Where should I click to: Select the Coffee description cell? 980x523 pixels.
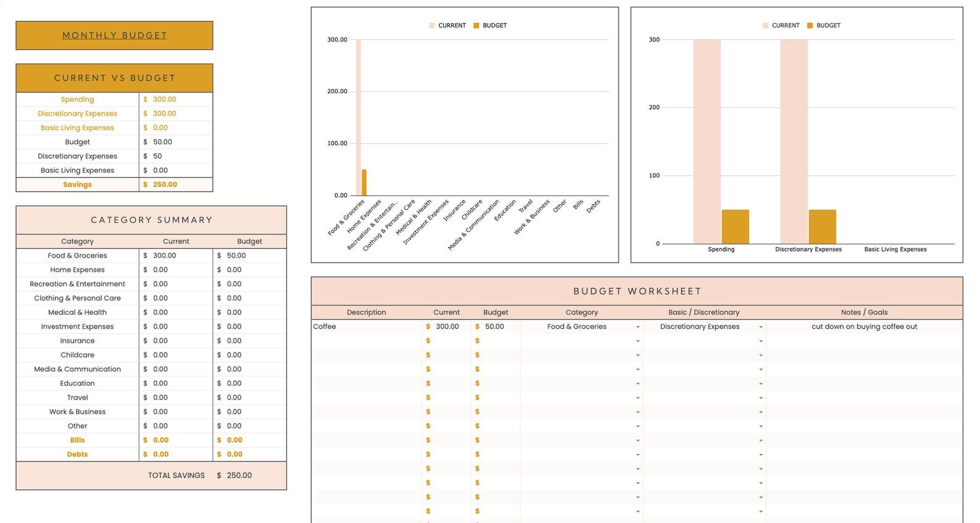[x=367, y=327]
